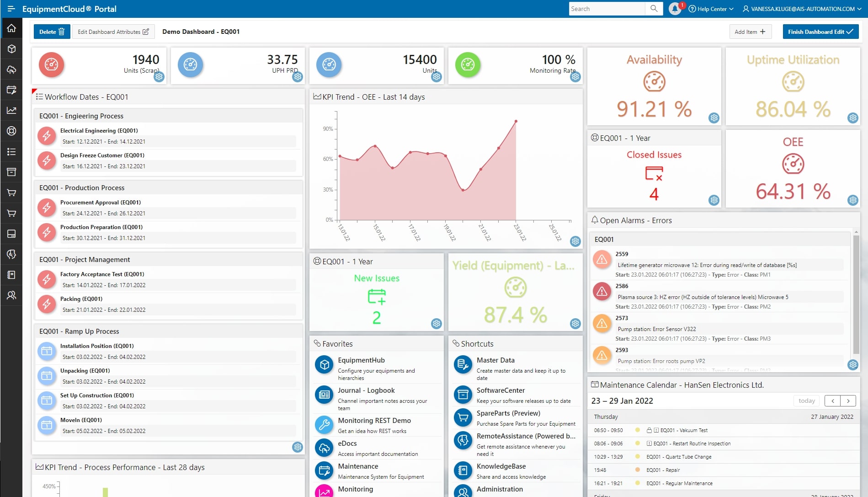Open settings gear on Availability widget
This screenshot has width=868, height=497.
[x=714, y=118]
